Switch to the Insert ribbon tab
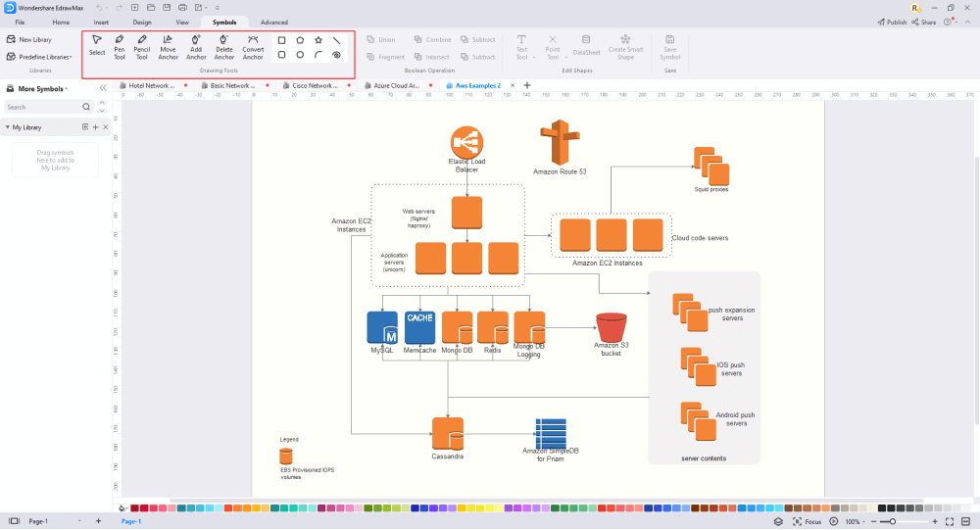The width and height of the screenshot is (980, 530). (x=101, y=23)
